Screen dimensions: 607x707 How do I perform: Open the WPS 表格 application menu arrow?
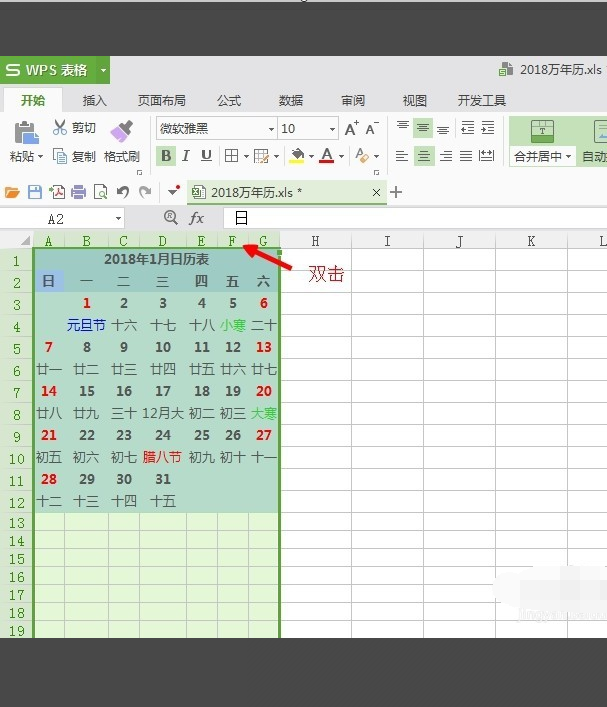103,70
